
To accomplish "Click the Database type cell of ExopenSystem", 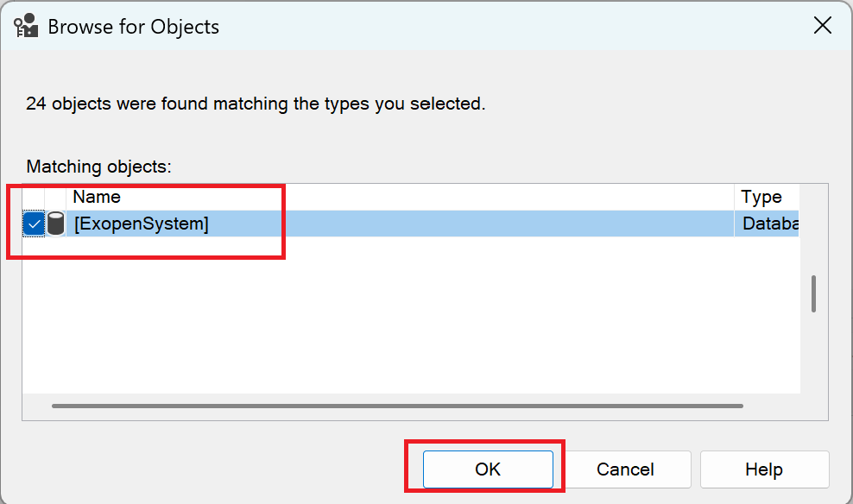I will [768, 224].
